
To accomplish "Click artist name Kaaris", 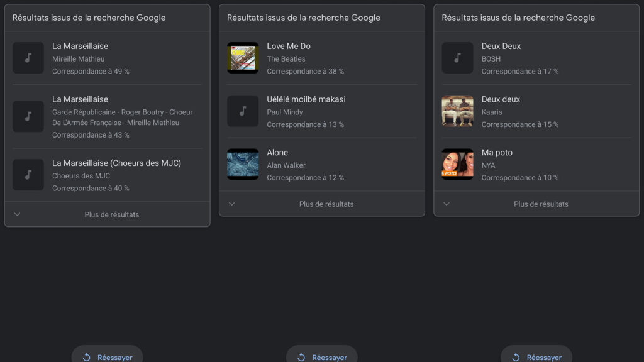I will pyautogui.click(x=492, y=112).
